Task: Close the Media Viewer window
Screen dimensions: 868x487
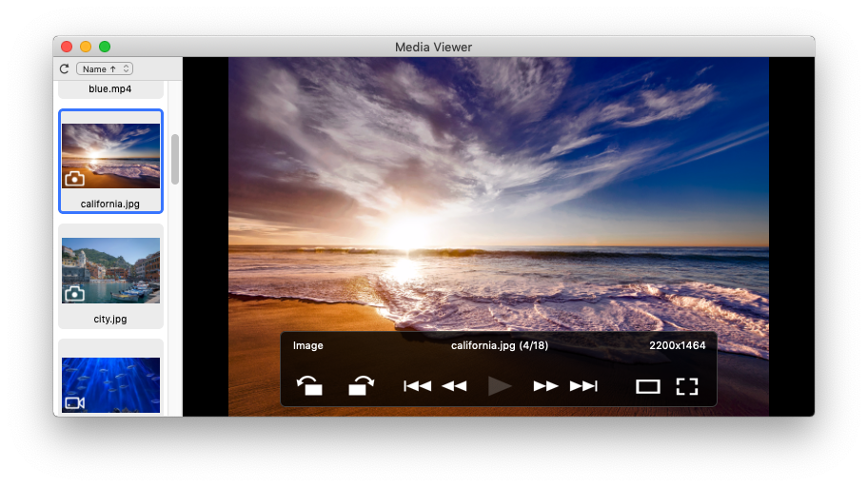Action: coord(67,47)
